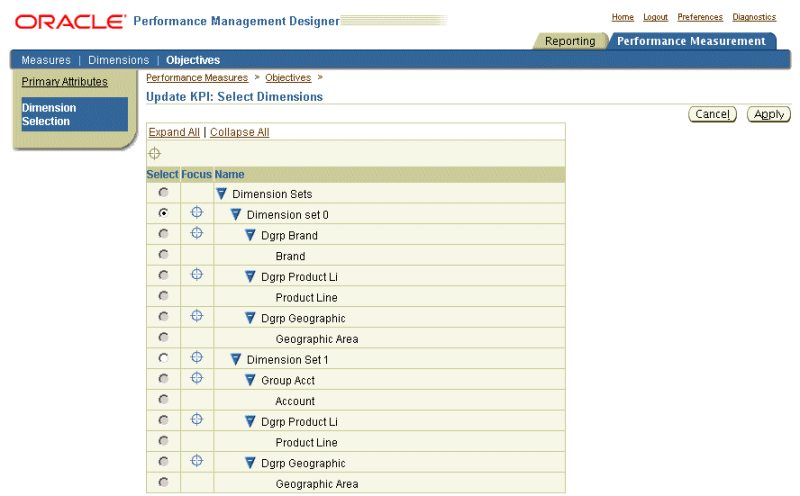The width and height of the screenshot is (800, 496).
Task: Collapse the Dimension set 0 node
Action: 236,215
